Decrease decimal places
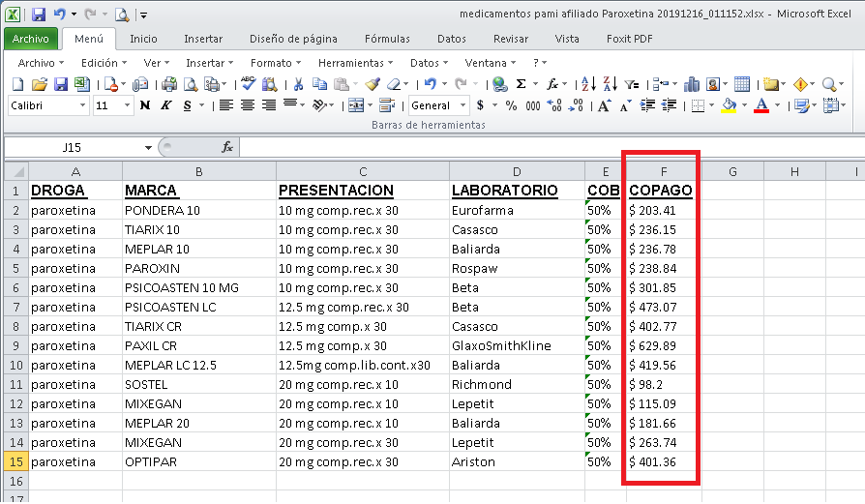865x504 pixels. 576,105
